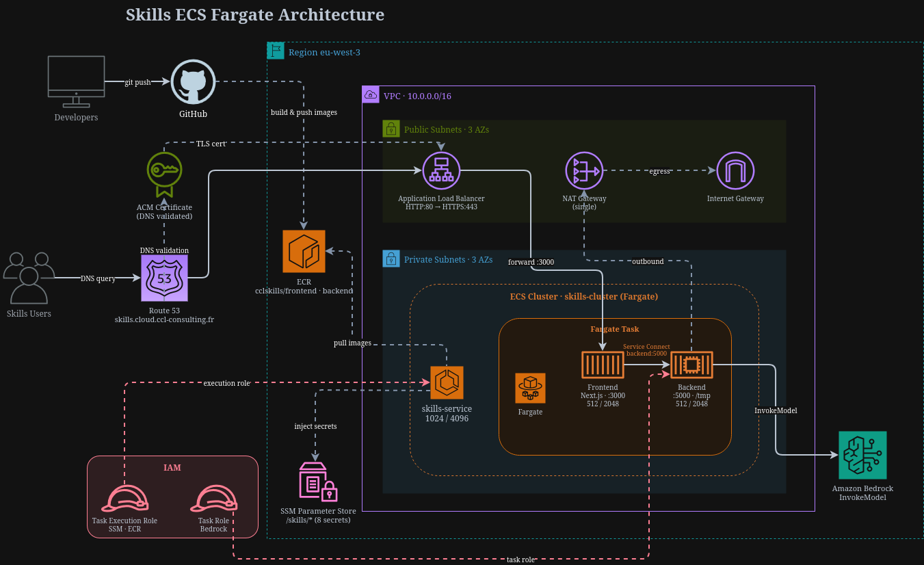Click the 'pull images' label
Image resolution: width=924 pixels, height=565 pixels.
[353, 343]
